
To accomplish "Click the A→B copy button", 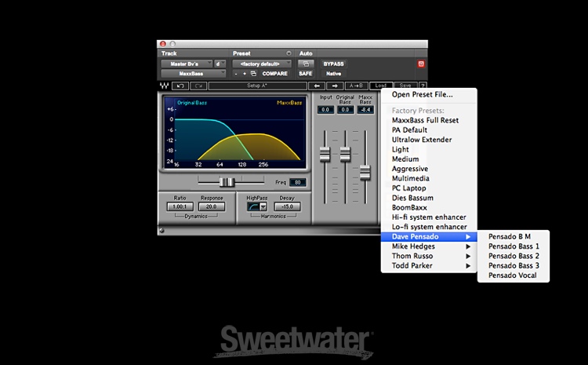I will coord(357,86).
